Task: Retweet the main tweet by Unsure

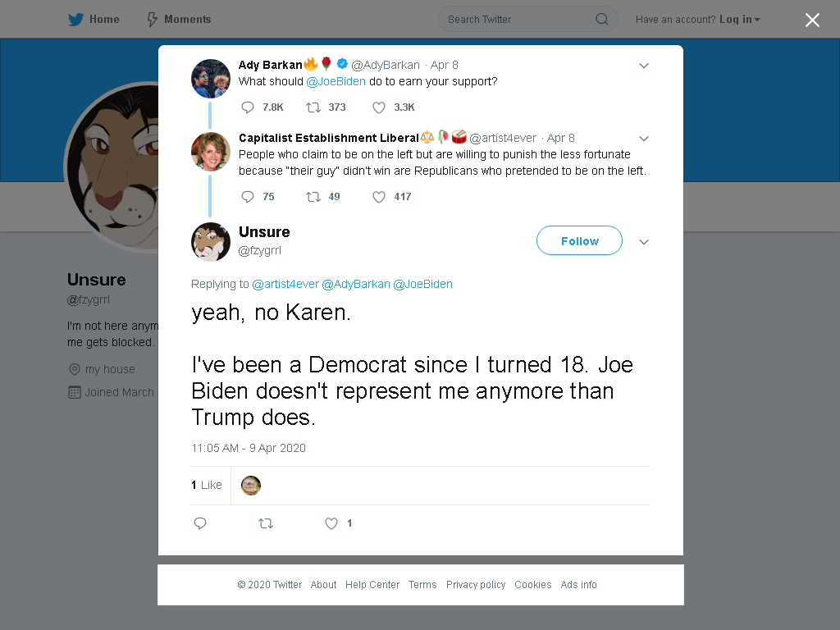Action: [266, 523]
